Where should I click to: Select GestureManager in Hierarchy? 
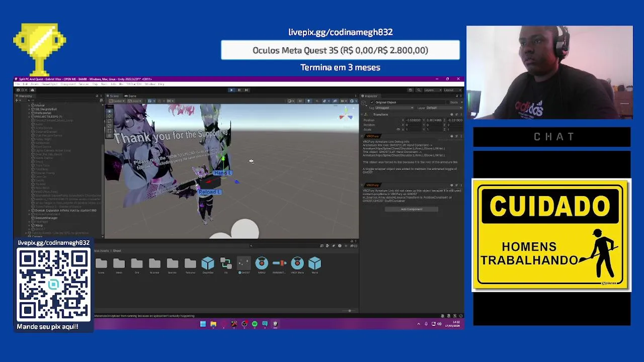(46, 218)
